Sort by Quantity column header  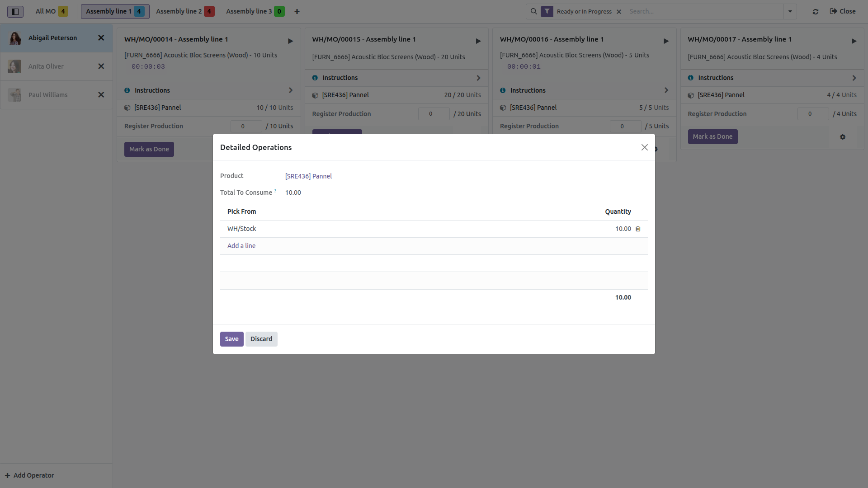618,211
